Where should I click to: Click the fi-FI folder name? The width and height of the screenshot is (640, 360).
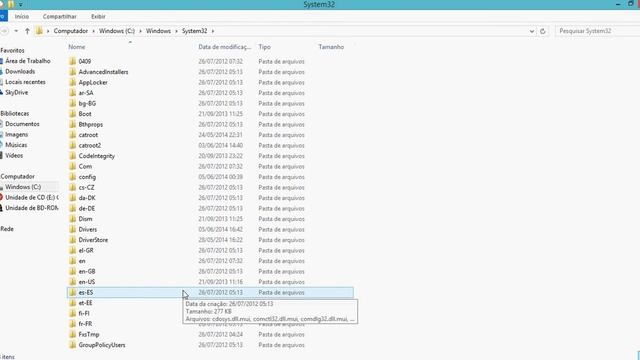pyautogui.click(x=84, y=313)
